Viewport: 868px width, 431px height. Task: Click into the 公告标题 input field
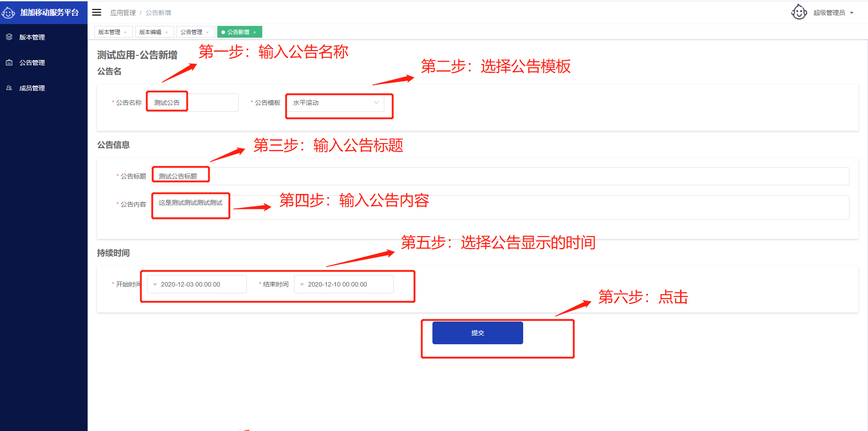[x=500, y=176]
